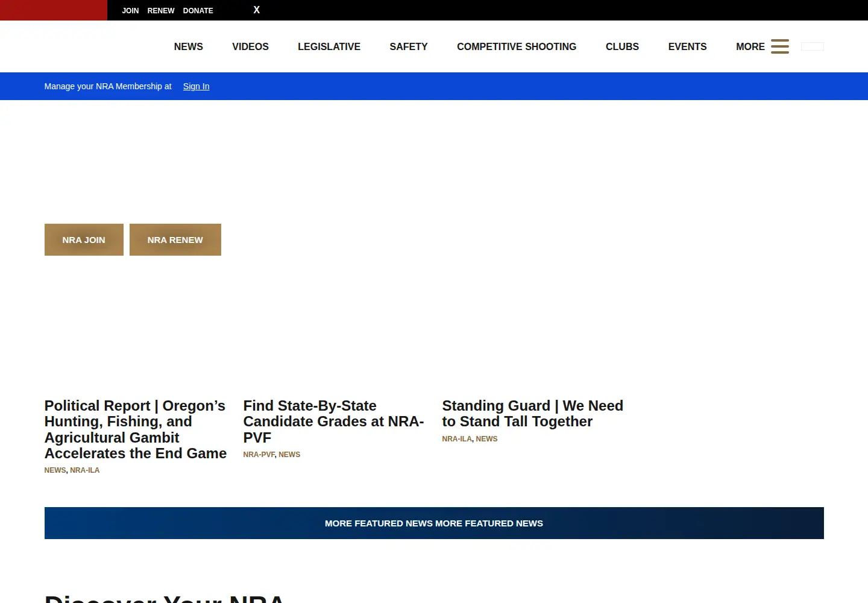The height and width of the screenshot is (603, 868).
Task: Open the hamburger menu icon beside MORE
Action: [x=779, y=46]
